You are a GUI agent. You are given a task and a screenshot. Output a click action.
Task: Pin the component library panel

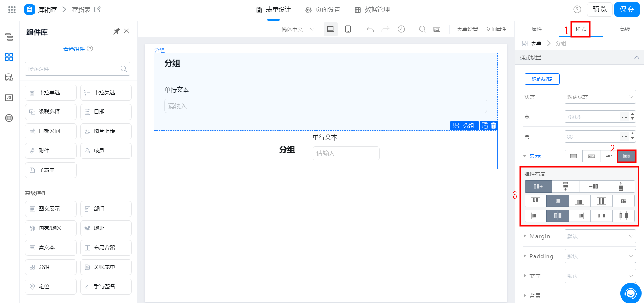(117, 31)
